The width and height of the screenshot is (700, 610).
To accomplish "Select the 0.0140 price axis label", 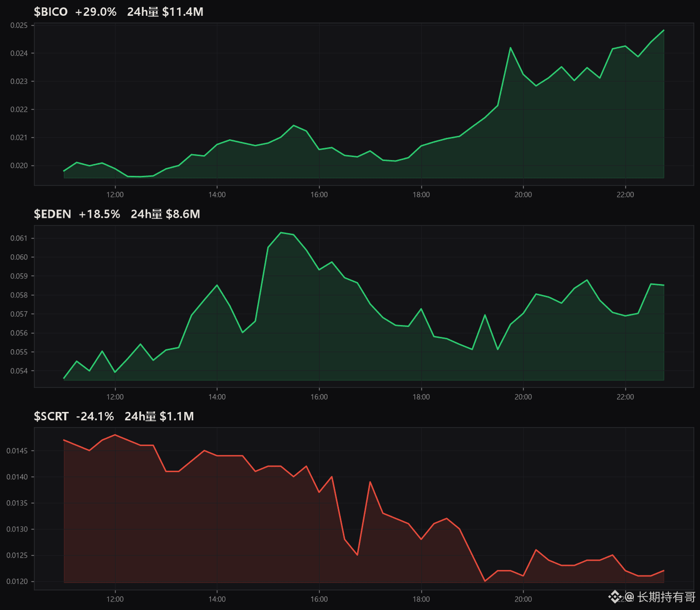I will coord(17,477).
